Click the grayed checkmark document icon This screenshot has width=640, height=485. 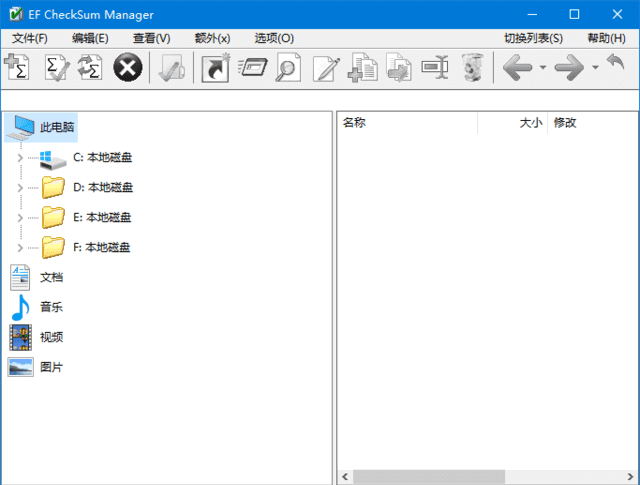click(171, 67)
